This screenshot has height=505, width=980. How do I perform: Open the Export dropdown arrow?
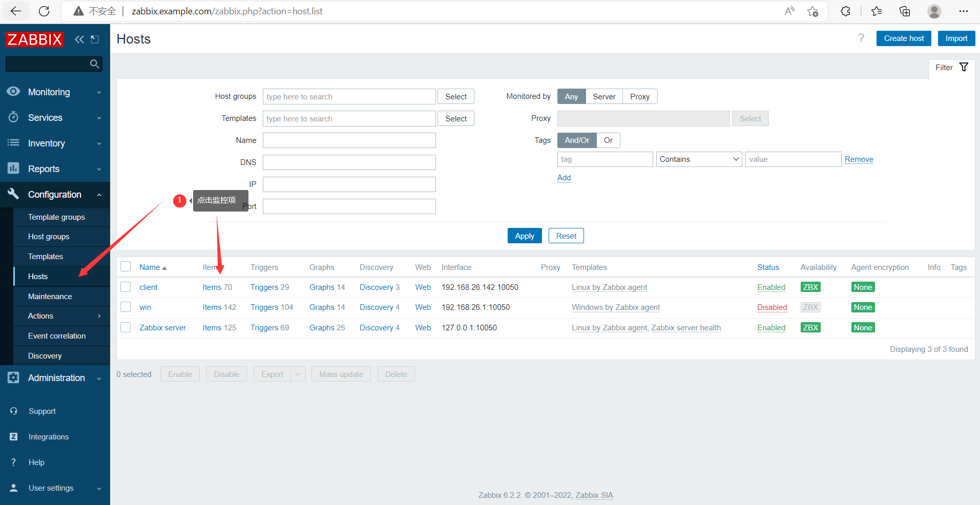pos(298,374)
